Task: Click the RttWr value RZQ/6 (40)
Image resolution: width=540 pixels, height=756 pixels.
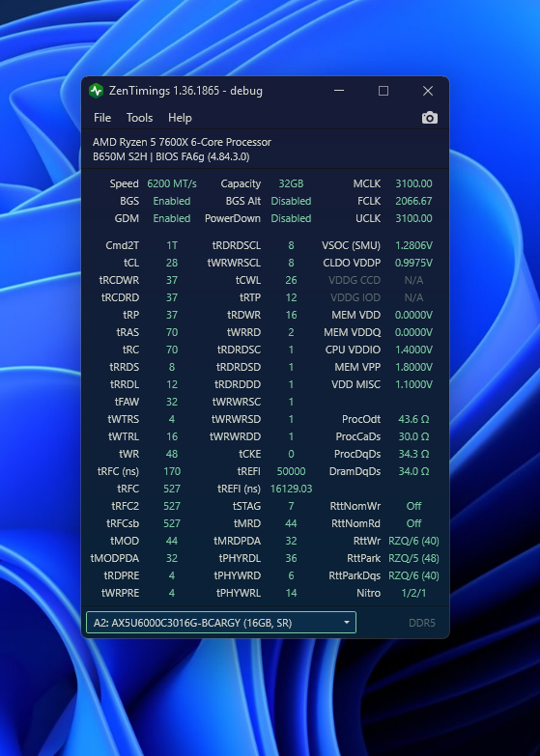Action: point(413,541)
